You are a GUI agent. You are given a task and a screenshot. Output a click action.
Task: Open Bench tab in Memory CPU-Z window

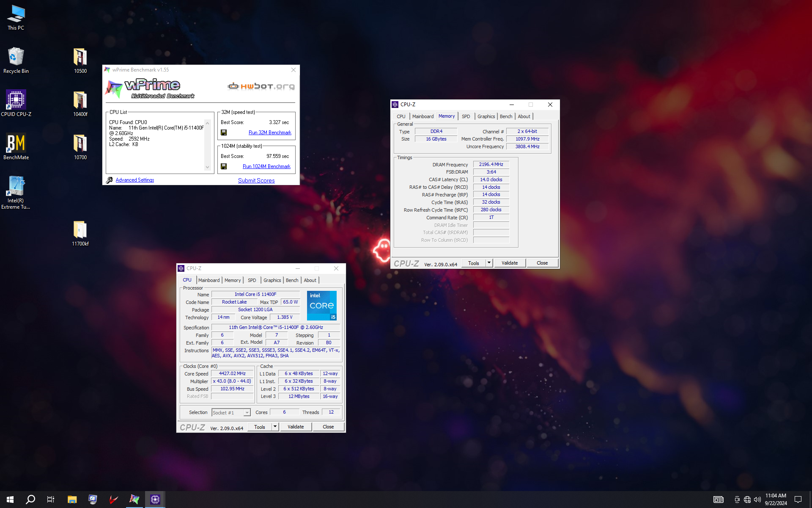click(x=506, y=116)
